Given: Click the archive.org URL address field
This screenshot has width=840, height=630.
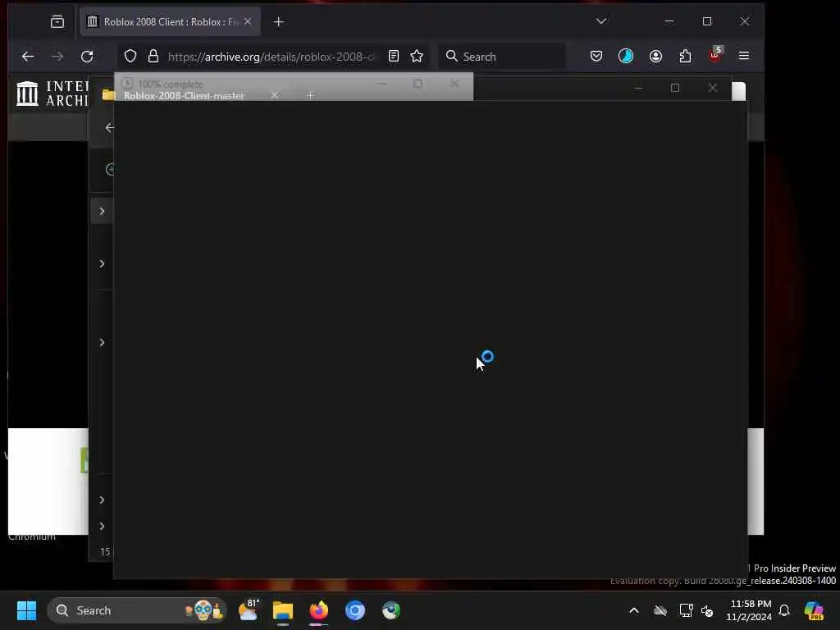Looking at the screenshot, I should (272, 57).
